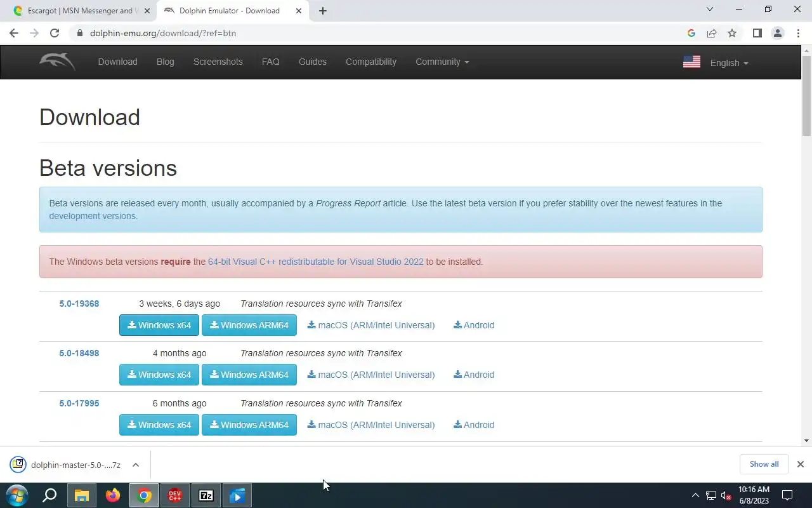Screen dimensions: 812x508
Task: Open Chrome's three-dot menu
Action: pyautogui.click(x=798, y=33)
